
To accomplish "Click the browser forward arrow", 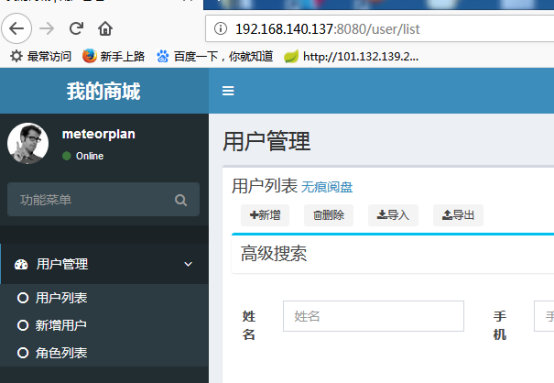I will coord(47,29).
